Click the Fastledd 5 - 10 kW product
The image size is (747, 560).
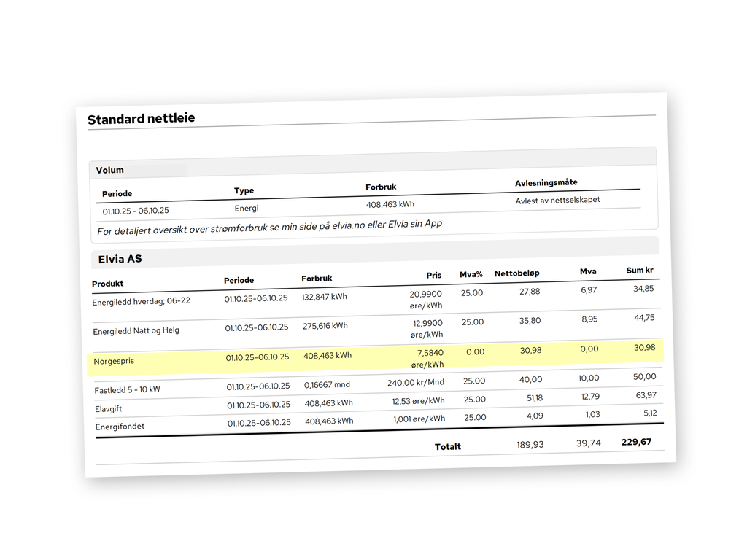coord(127,390)
